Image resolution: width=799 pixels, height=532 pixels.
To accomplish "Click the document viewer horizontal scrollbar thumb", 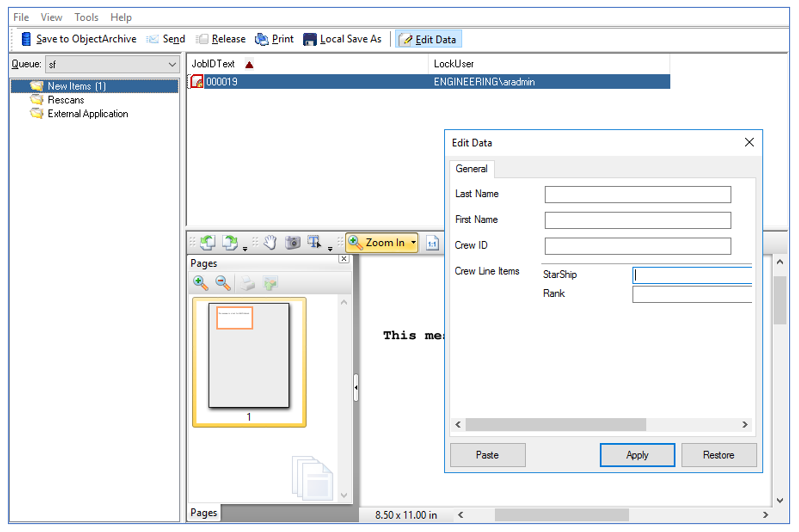I will (562, 515).
